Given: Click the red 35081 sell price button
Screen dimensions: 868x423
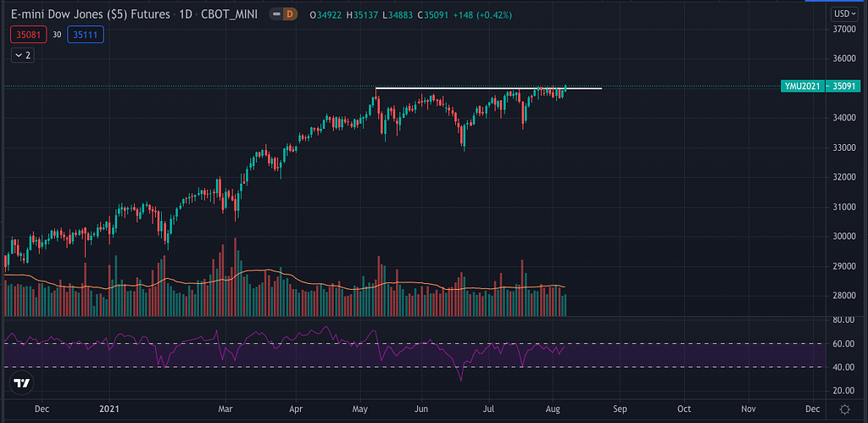Looking at the screenshot, I should click(27, 35).
